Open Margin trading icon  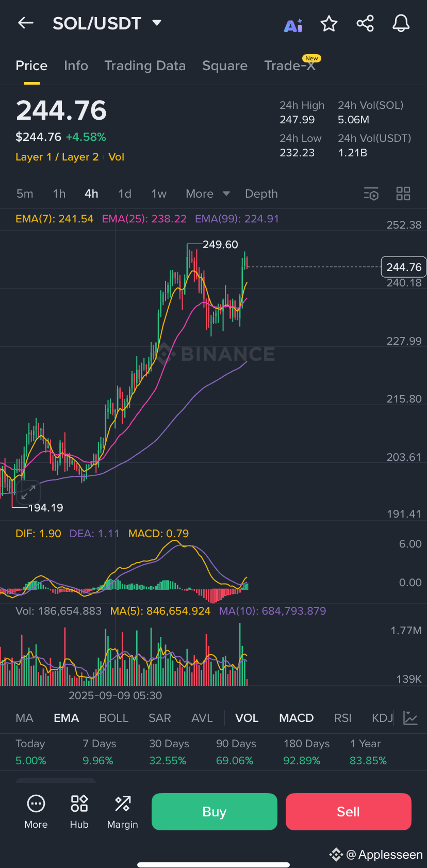click(x=123, y=812)
